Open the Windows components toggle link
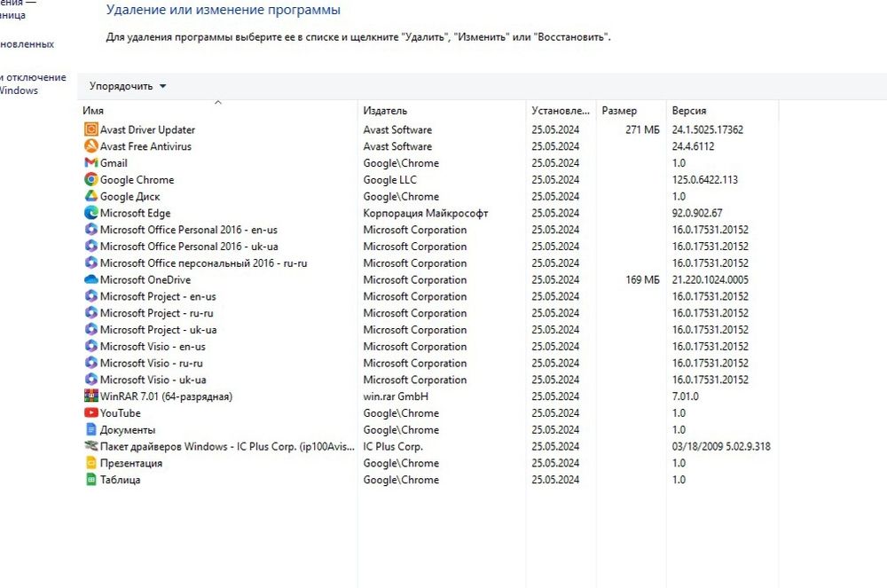The image size is (887, 588). 33,83
